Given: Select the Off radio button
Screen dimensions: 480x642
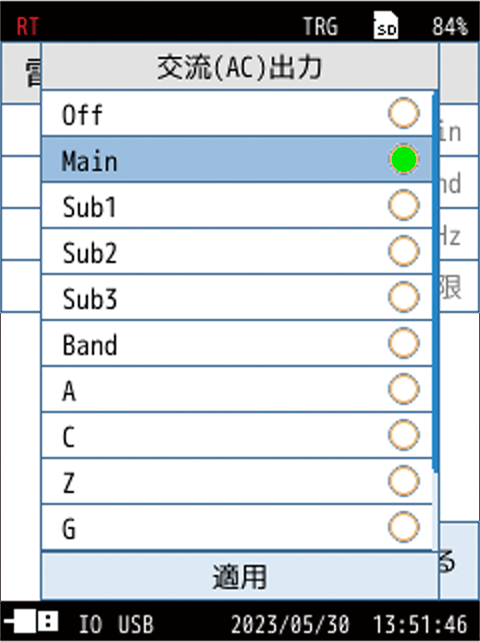Looking at the screenshot, I should point(404,113).
